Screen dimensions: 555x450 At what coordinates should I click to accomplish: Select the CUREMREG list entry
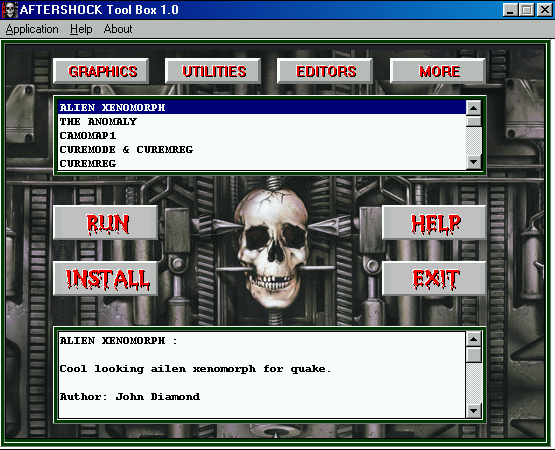click(262, 163)
